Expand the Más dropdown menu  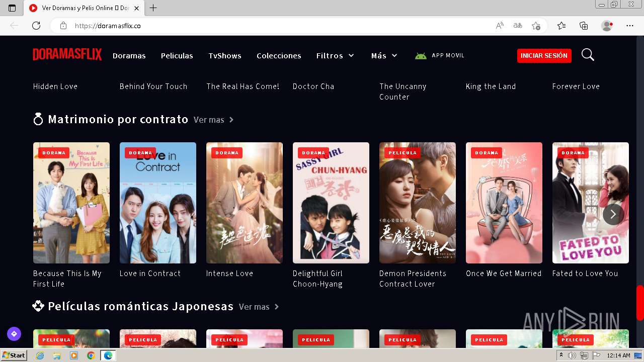coord(384,56)
